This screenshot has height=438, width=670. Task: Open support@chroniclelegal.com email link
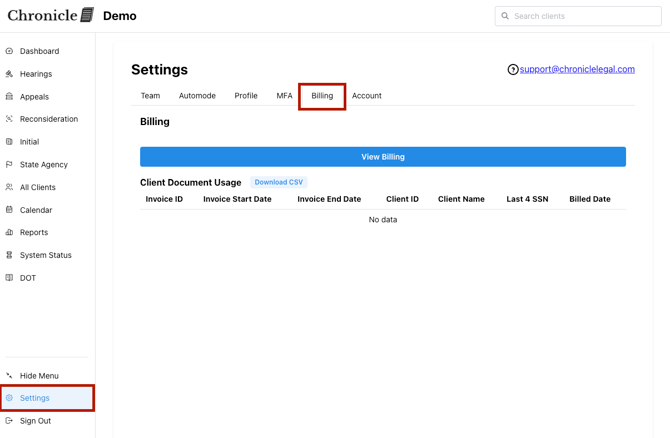(577, 70)
